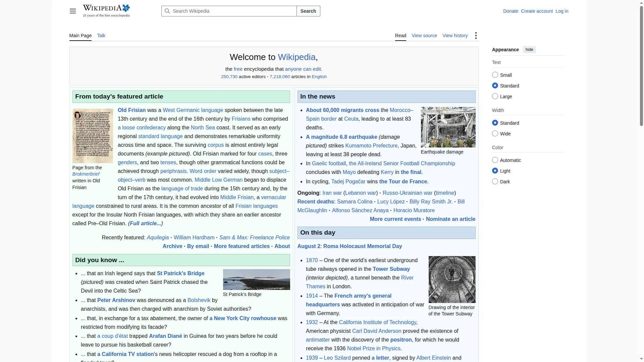
Task: Open the Full article link
Action: (145, 223)
